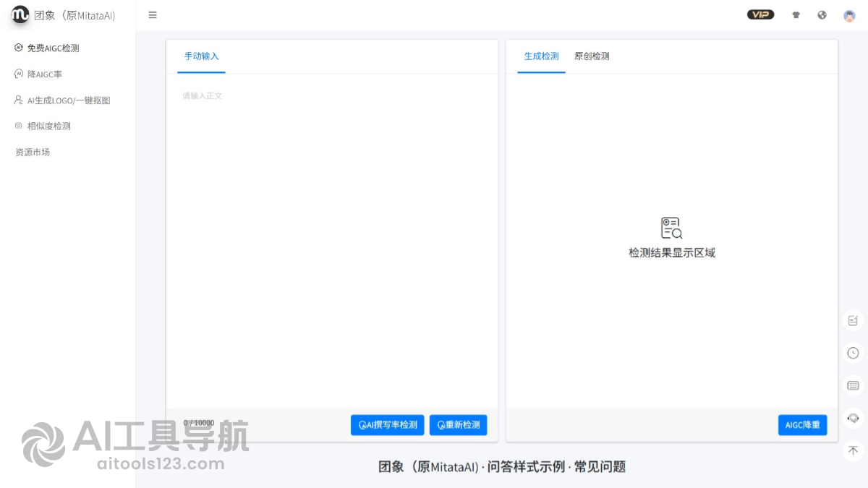
Task: Open the language globe icon
Action: point(822,15)
